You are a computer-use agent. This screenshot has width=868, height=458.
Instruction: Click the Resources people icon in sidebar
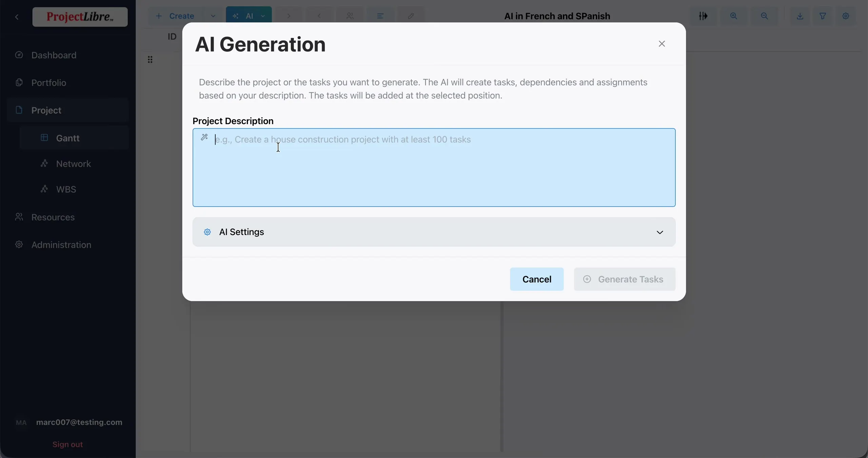pyautogui.click(x=19, y=217)
